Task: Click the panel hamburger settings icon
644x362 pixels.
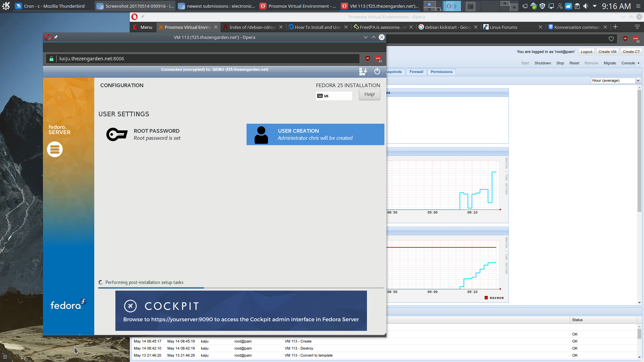Action: coord(638,6)
